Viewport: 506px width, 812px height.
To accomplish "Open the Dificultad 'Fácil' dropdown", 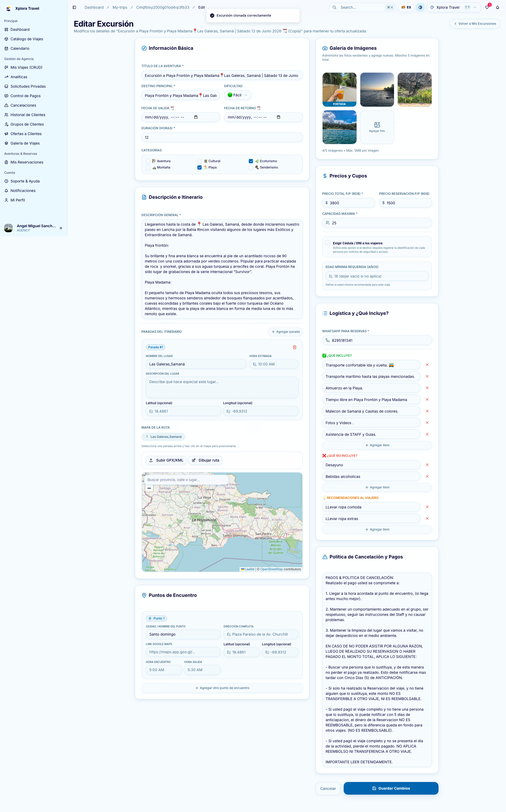I will tap(238, 95).
